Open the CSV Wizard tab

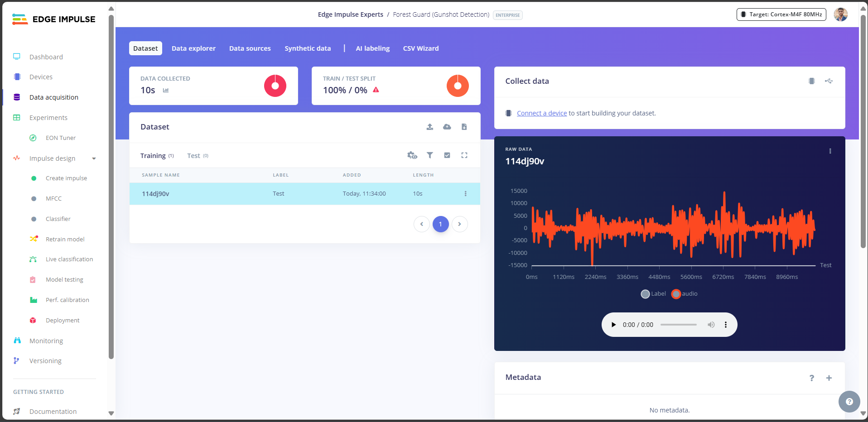pos(421,48)
